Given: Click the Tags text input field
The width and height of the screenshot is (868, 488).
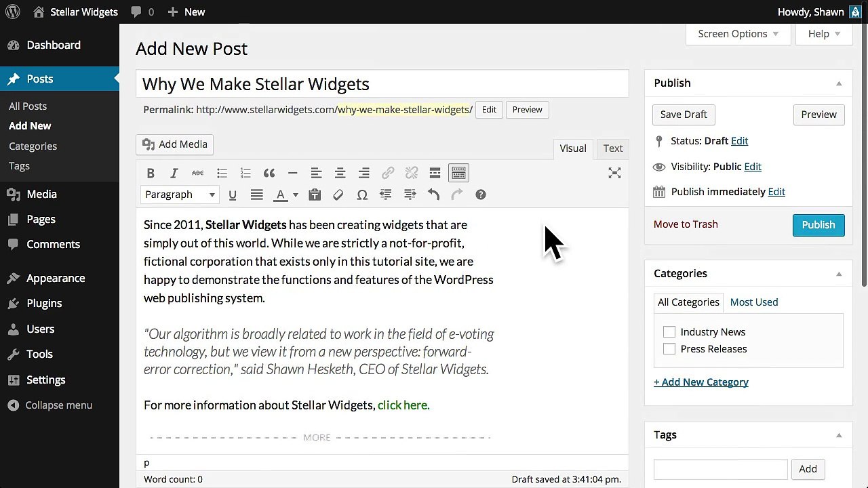Looking at the screenshot, I should tap(720, 469).
